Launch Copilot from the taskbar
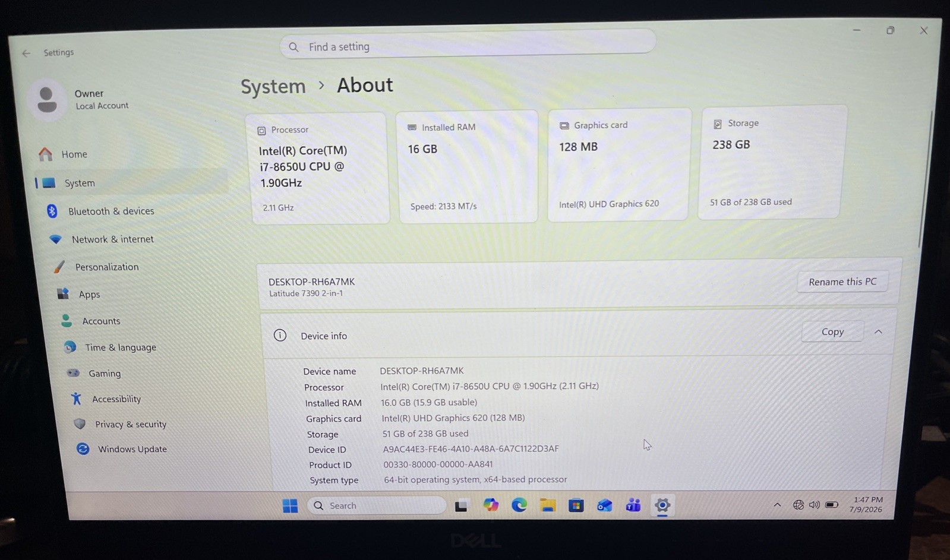950x560 pixels. [491, 505]
